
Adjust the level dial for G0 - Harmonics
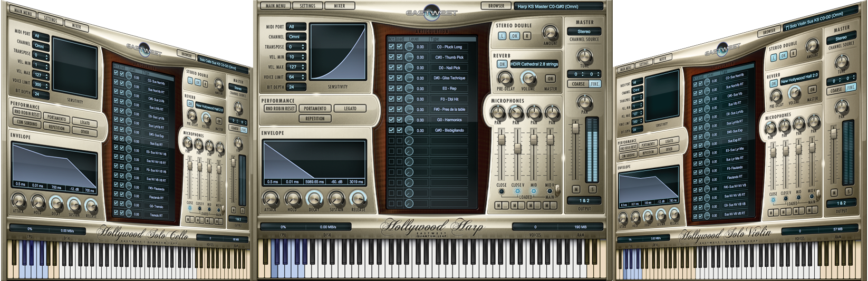[x=409, y=120]
